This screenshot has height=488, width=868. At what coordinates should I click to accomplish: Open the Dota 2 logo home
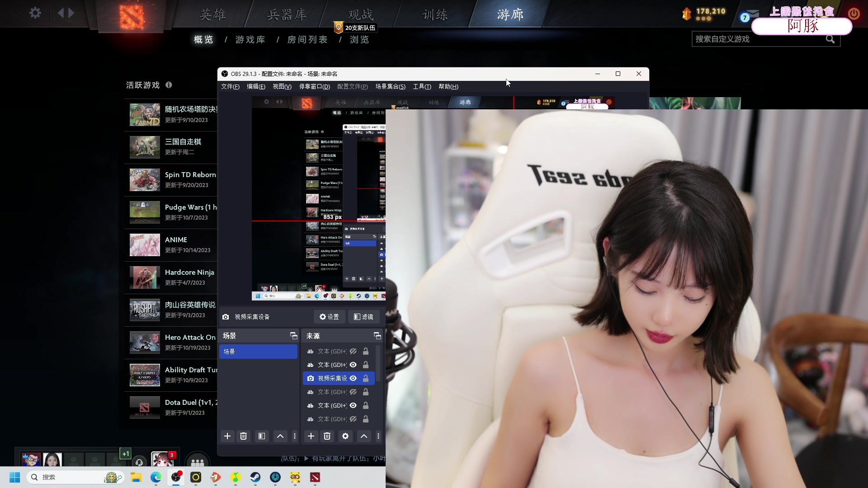[132, 17]
